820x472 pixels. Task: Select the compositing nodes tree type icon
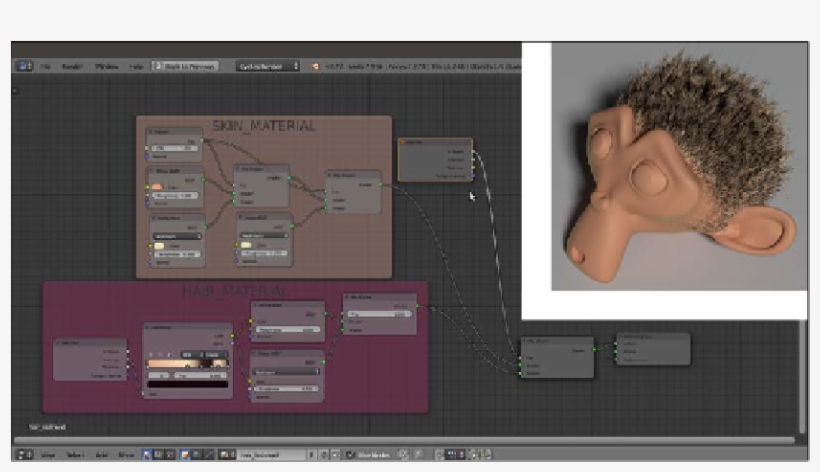coord(159,455)
